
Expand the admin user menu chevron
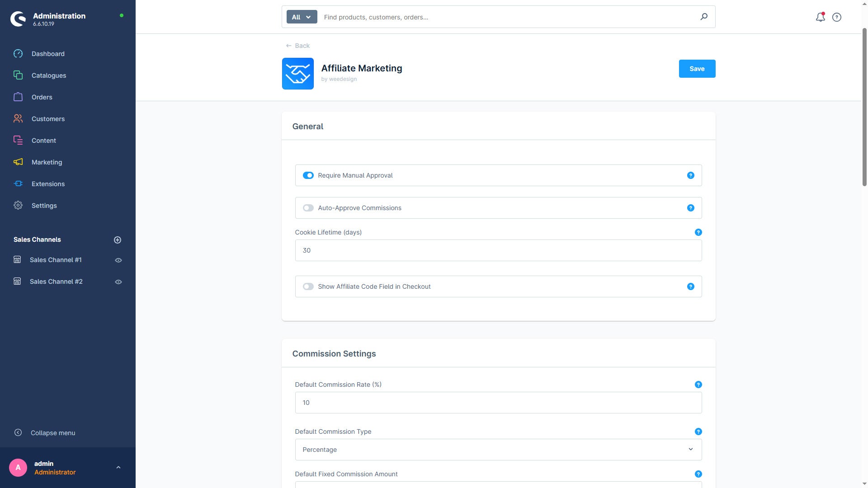118,468
